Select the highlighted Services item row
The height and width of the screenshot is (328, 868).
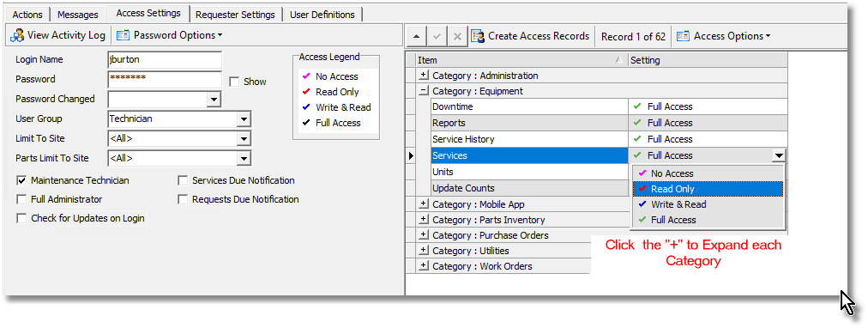tap(529, 155)
